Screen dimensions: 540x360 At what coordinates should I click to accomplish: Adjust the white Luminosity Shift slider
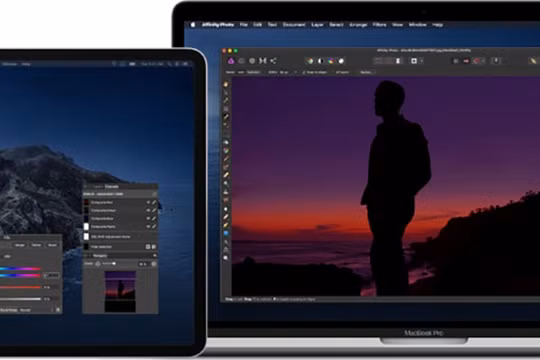20,299
